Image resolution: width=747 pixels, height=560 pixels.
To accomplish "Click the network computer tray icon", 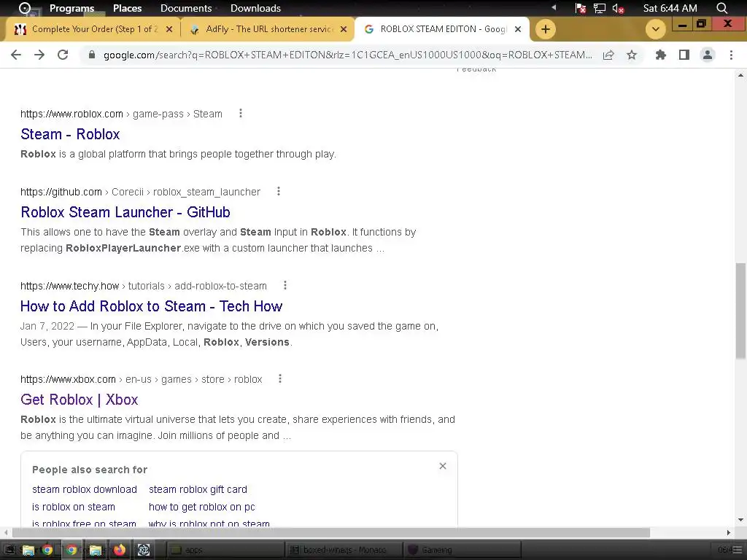I will coord(600,8).
